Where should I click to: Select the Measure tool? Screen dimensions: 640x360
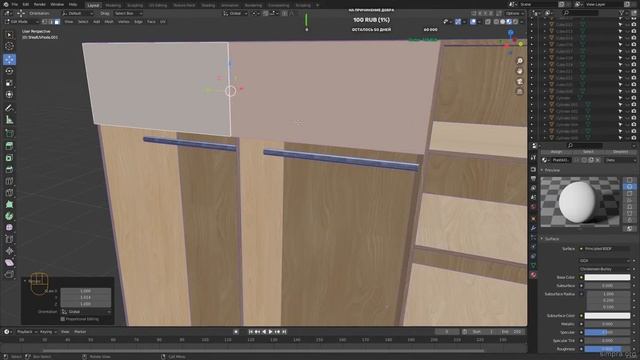(x=9, y=120)
